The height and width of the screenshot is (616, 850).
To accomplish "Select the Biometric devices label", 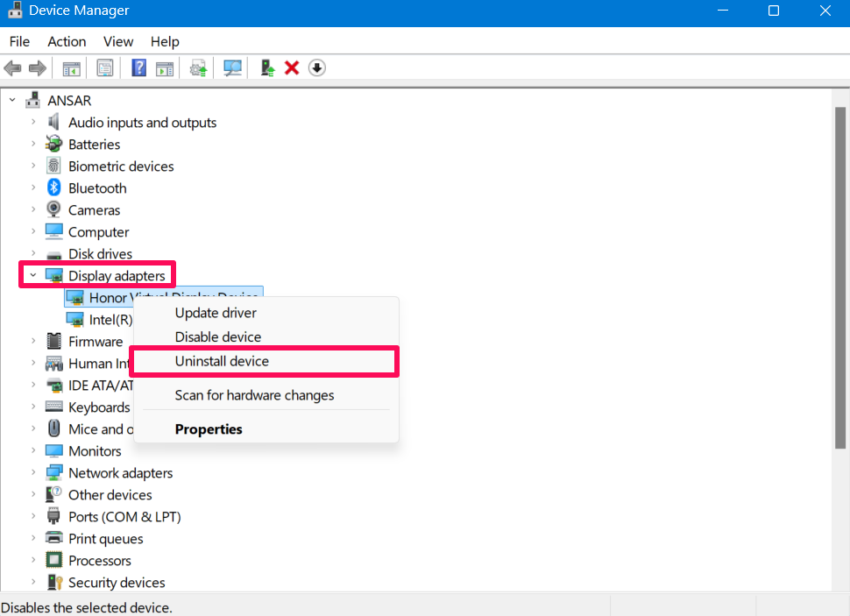I will tap(121, 166).
